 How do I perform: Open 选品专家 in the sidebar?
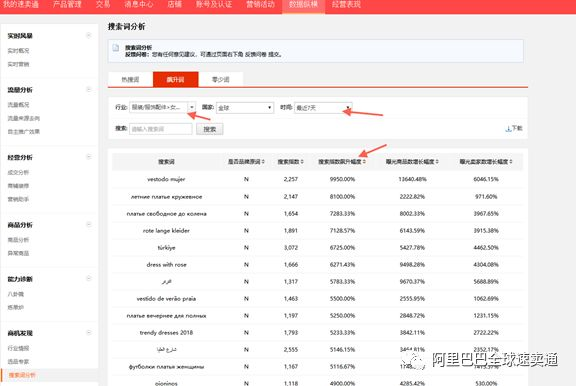coord(18,361)
